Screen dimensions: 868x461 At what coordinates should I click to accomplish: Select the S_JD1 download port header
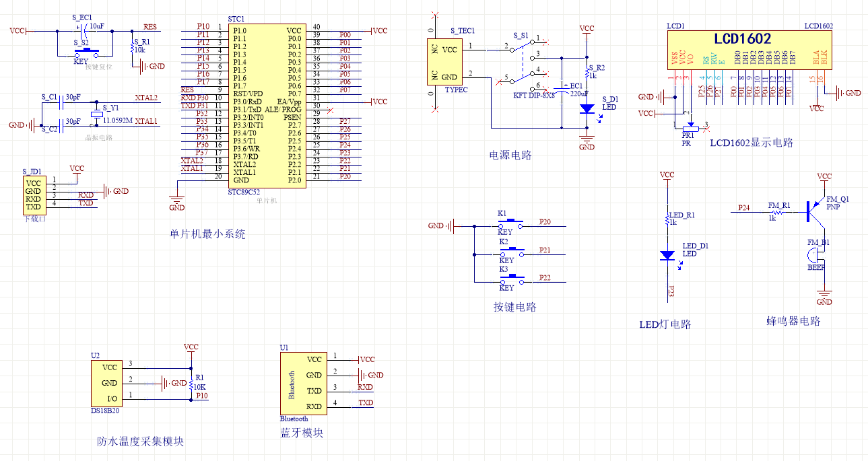[x=34, y=194]
